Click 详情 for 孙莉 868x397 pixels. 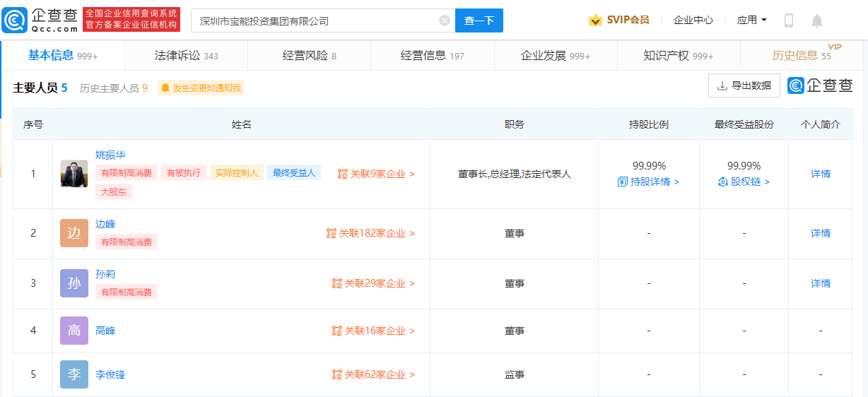[821, 283]
